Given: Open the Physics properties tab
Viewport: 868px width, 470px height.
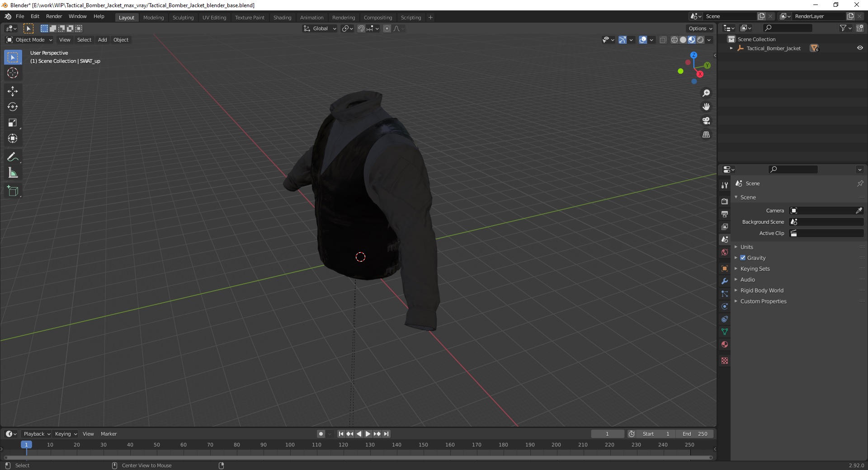Looking at the screenshot, I should point(725,306).
